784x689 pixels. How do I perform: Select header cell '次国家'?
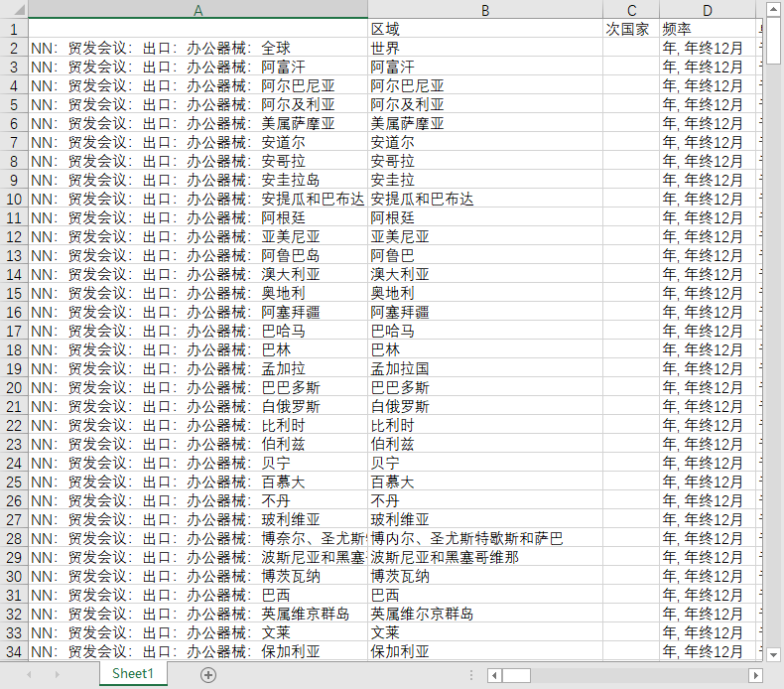click(x=631, y=29)
